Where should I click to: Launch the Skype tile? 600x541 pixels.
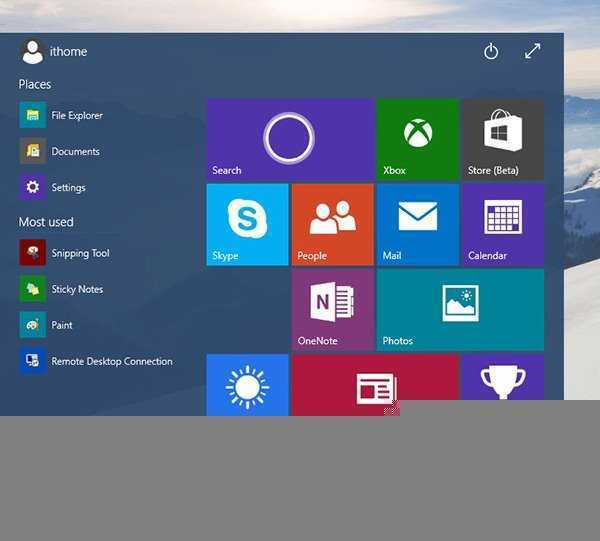click(247, 225)
